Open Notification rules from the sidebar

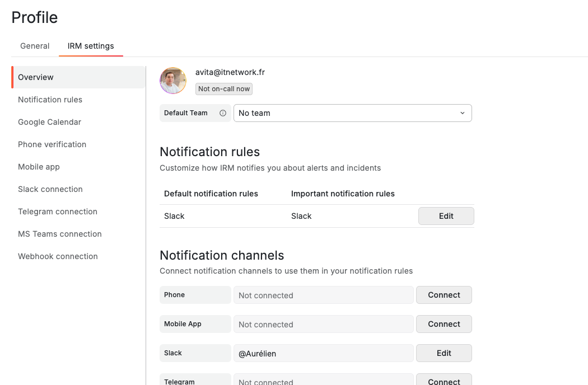click(x=50, y=99)
